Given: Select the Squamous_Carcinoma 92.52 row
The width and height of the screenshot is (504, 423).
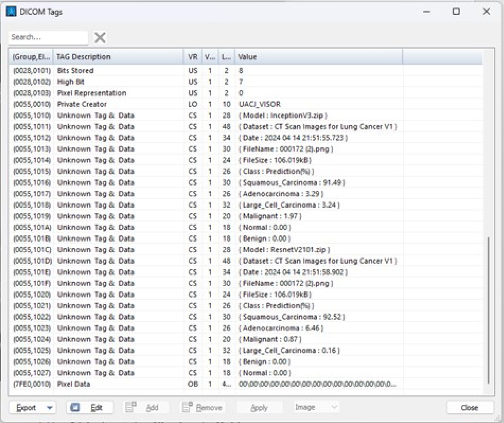Looking at the screenshot, I should click(x=170, y=317).
